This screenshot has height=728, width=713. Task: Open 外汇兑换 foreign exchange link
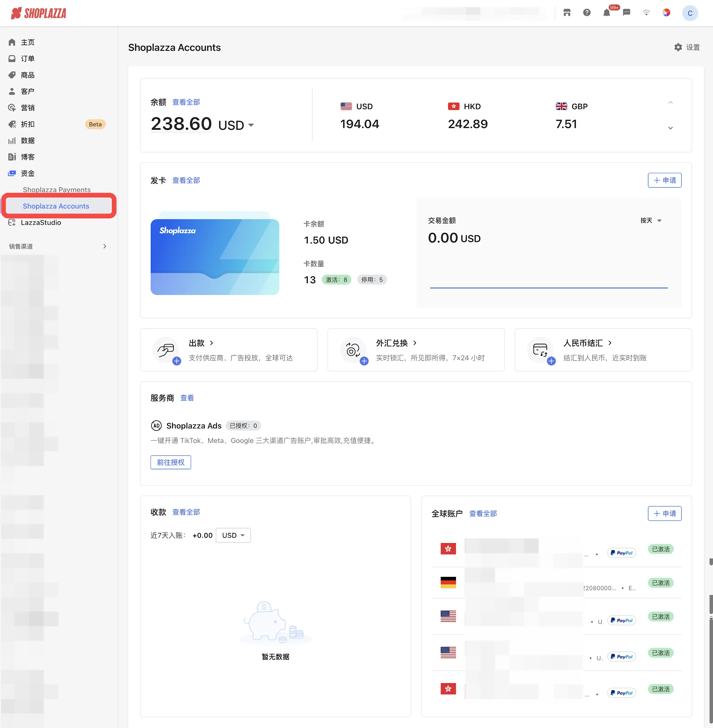pos(396,343)
